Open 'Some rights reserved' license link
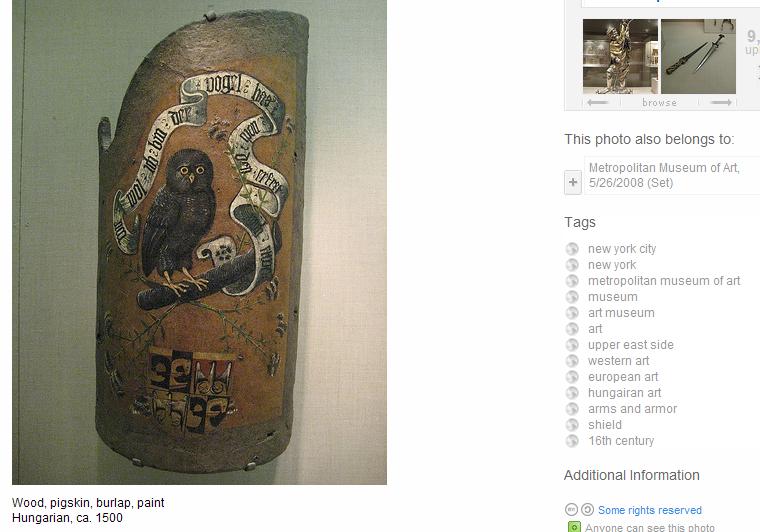The height and width of the screenshot is (532, 760). (649, 510)
